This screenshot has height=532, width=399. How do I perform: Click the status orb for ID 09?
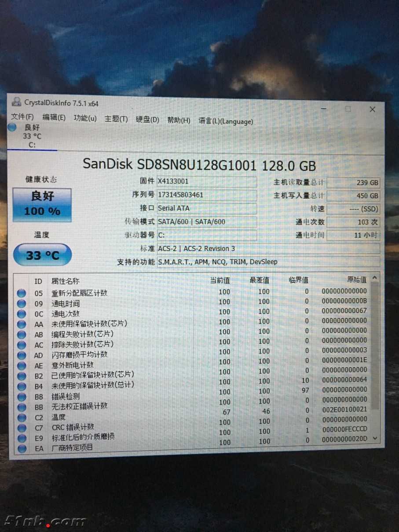click(x=21, y=304)
